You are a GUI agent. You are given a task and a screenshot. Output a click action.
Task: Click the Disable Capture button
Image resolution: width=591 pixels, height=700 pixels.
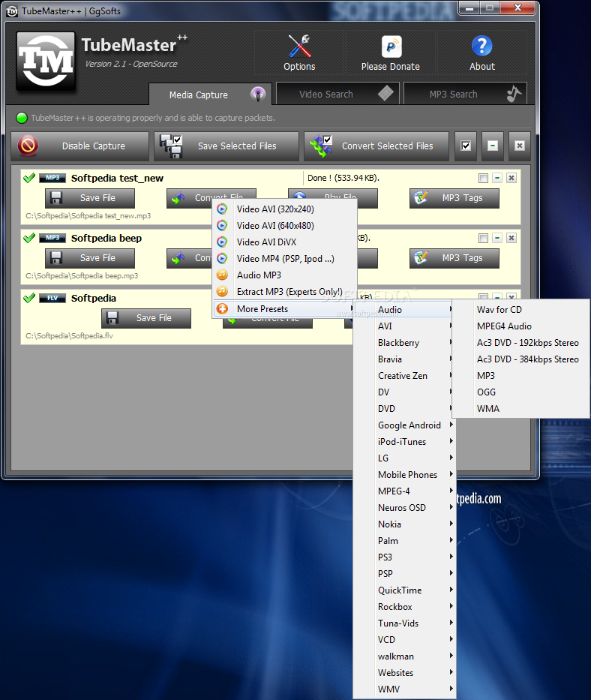80,146
